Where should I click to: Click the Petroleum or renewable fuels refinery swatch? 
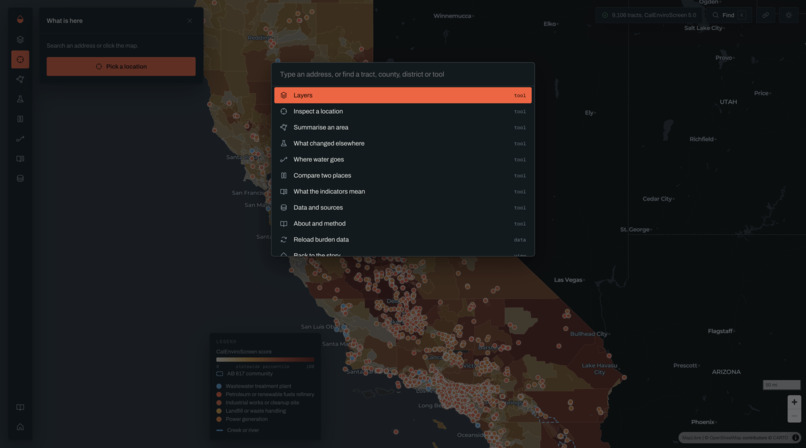pos(219,395)
